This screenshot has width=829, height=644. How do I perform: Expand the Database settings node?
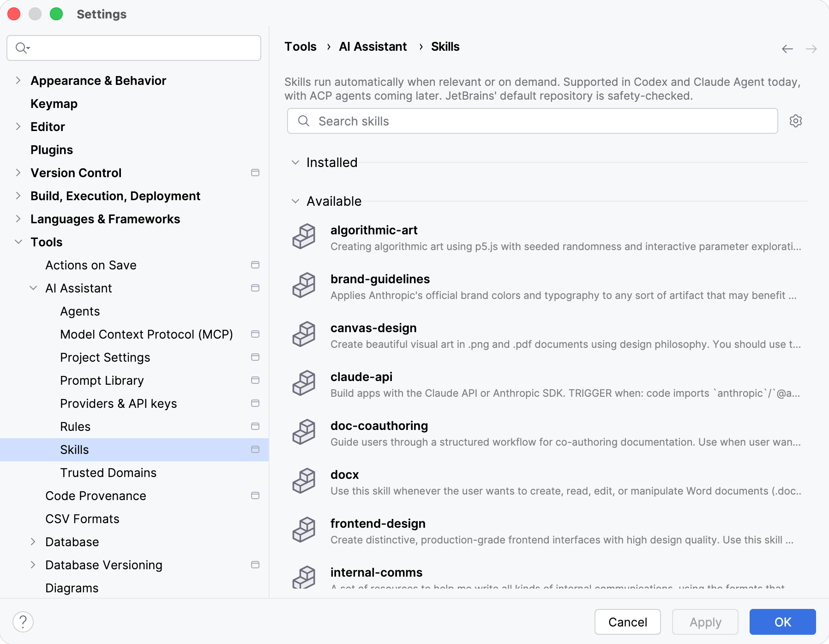click(33, 542)
